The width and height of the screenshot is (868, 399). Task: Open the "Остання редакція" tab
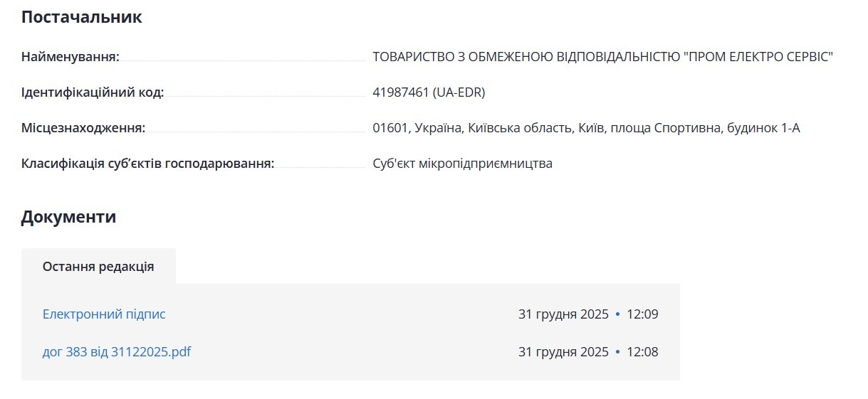(x=98, y=267)
